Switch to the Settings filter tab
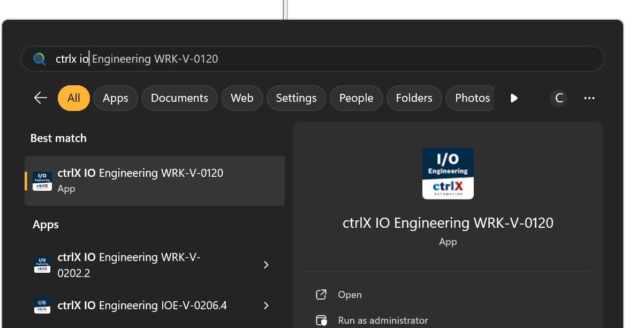Image resolution: width=644 pixels, height=328 pixels. coord(296,98)
